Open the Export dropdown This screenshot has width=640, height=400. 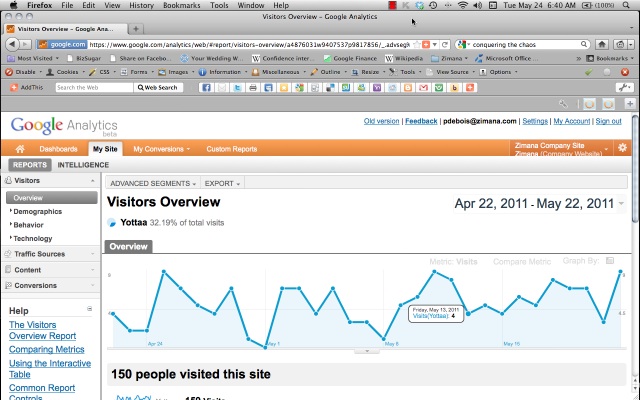tap(222, 183)
